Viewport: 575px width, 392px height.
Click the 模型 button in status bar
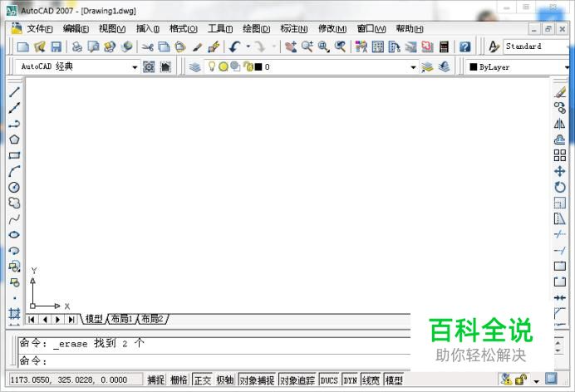click(394, 380)
